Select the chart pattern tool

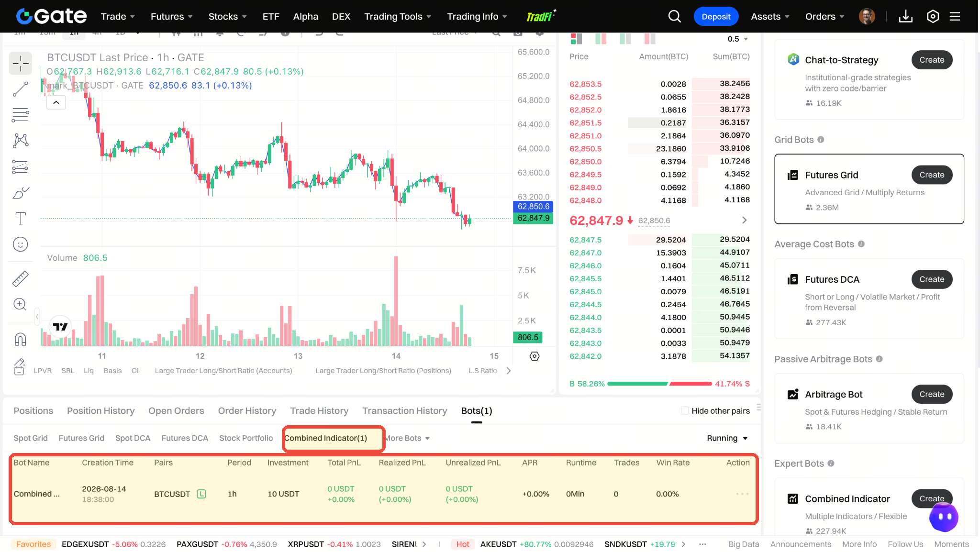tap(20, 140)
